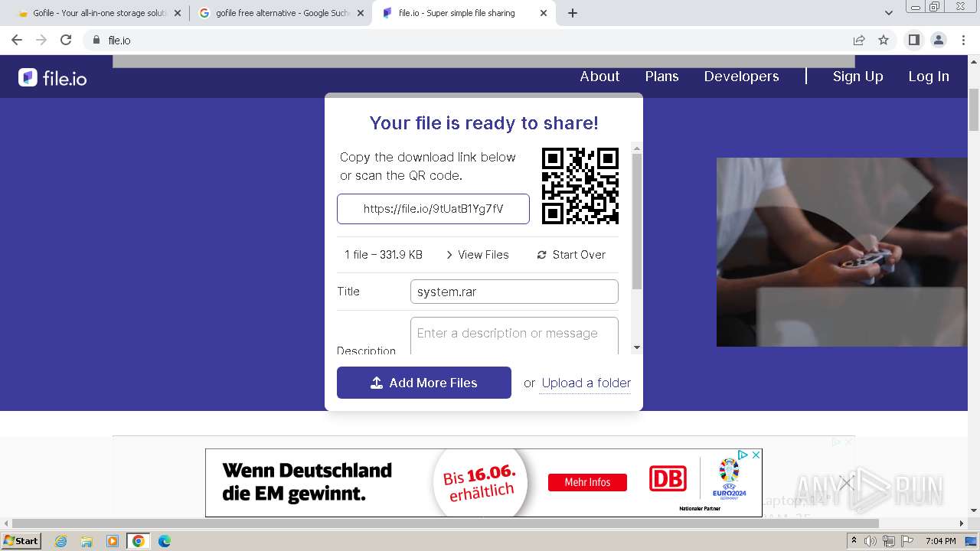Viewport: 980px width, 551px height.
Task: Click into the Description text box
Action: 514,336
